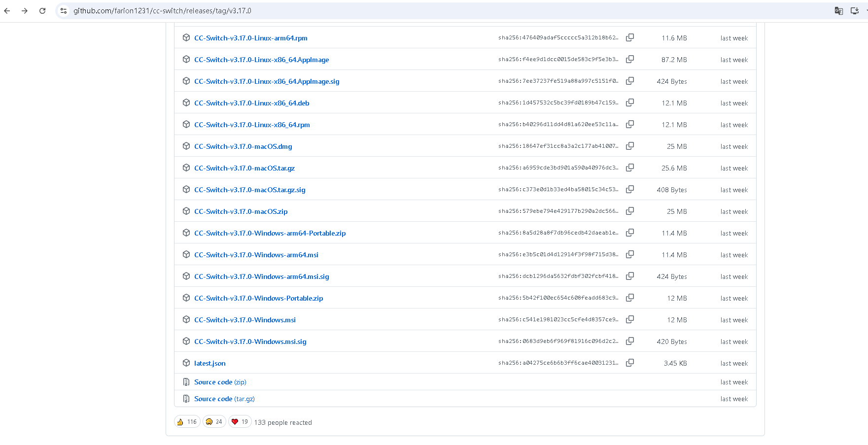Copy sha256 of macOS.tar.gz
This screenshot has height=445, width=868.
pyautogui.click(x=630, y=168)
